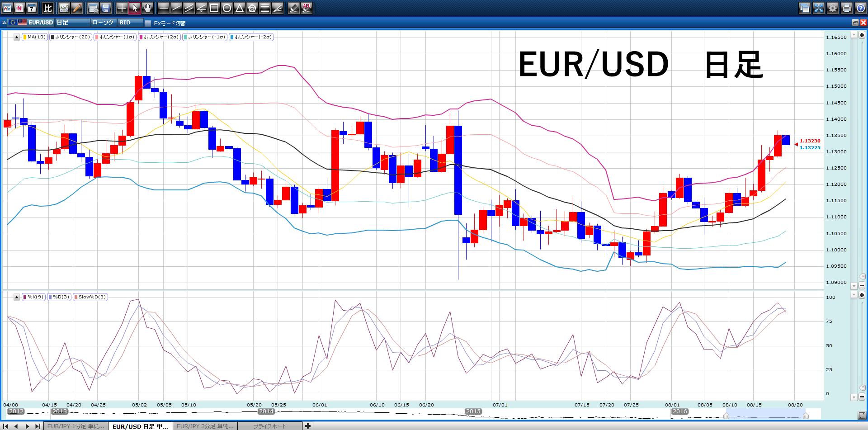
Task: Open the gear settings icon at top right
Action: click(x=833, y=8)
